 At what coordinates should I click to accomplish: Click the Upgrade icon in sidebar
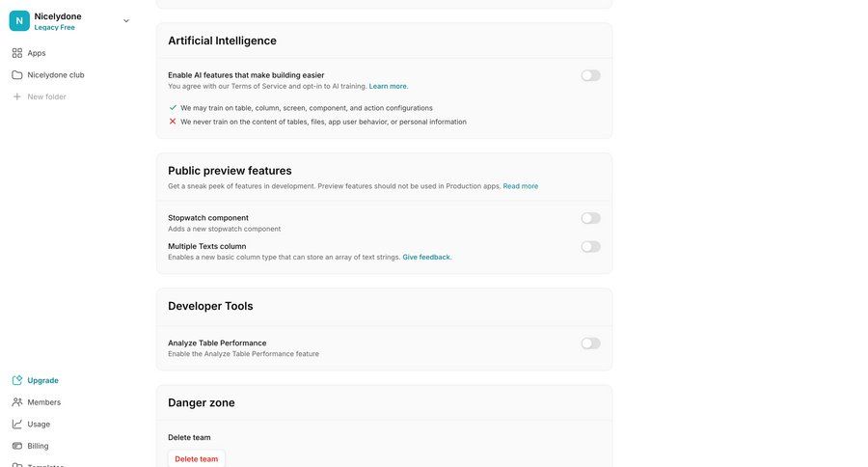click(x=17, y=380)
